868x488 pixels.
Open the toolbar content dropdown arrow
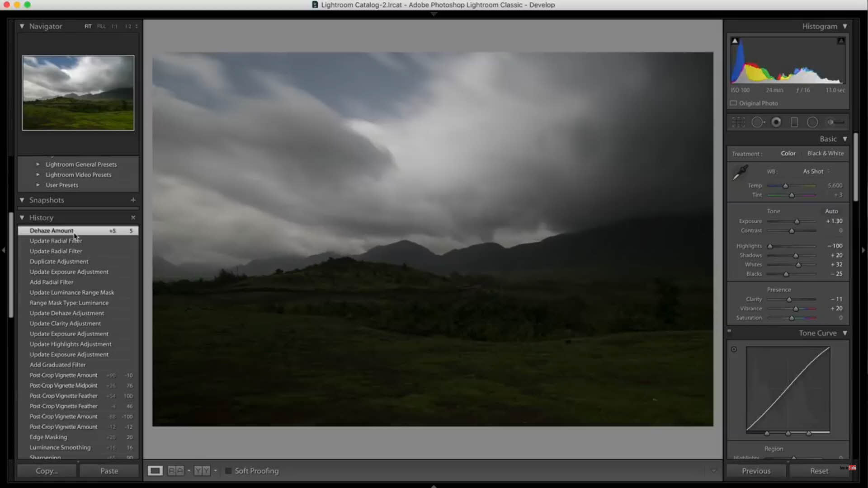tap(713, 471)
